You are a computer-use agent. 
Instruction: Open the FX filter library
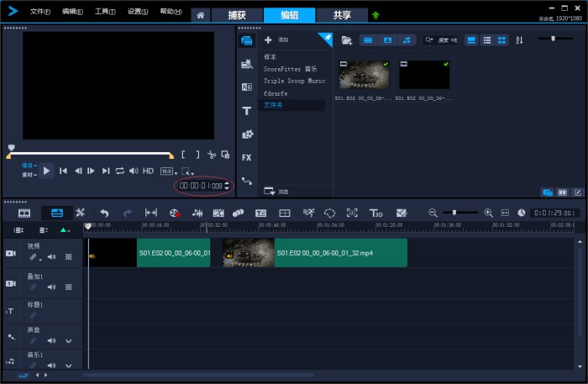[x=247, y=157]
